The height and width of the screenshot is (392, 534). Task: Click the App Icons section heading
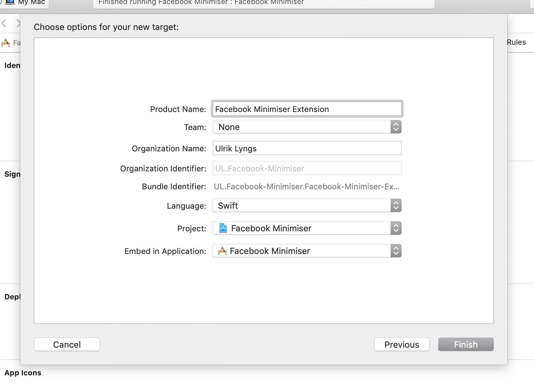(23, 373)
